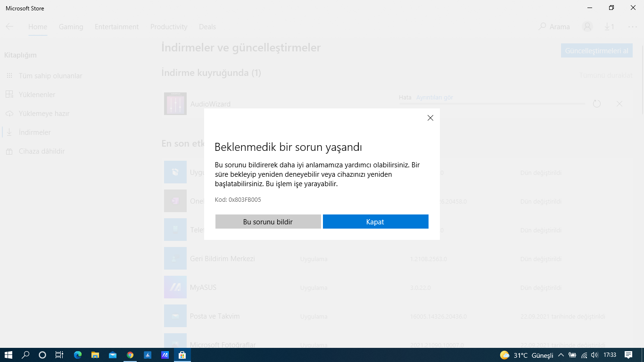Click the "Posta ve Takvim" app name
This screenshot has width=644, height=362.
(x=215, y=316)
